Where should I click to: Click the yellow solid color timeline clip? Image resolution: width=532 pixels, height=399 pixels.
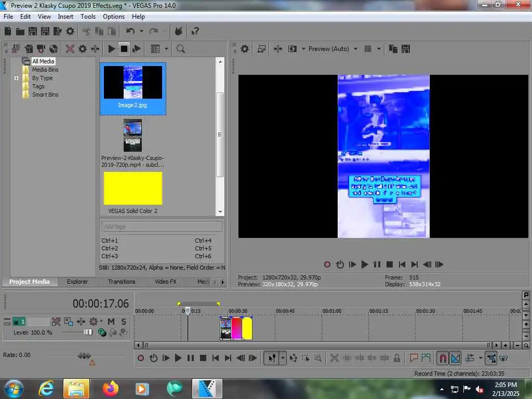click(x=247, y=328)
